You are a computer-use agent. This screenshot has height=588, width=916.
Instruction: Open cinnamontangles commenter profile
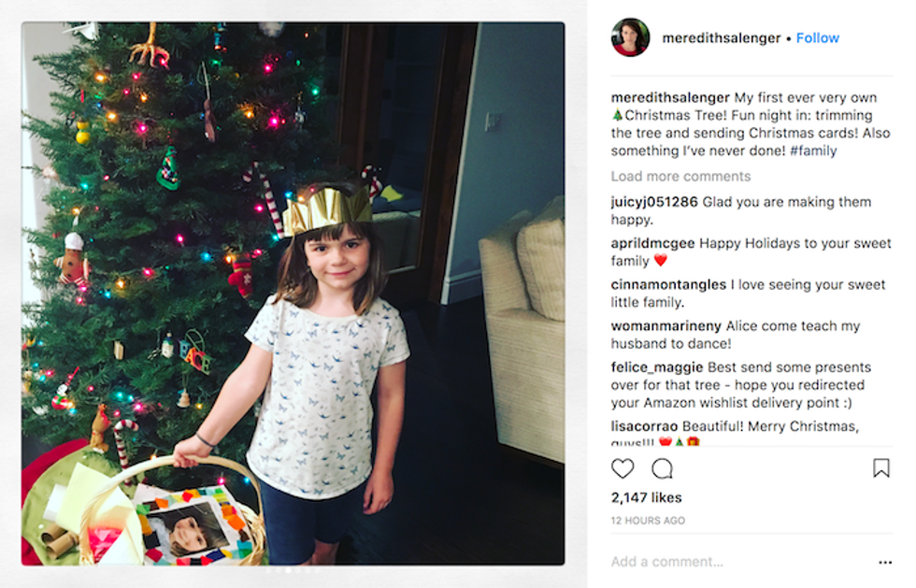668,284
